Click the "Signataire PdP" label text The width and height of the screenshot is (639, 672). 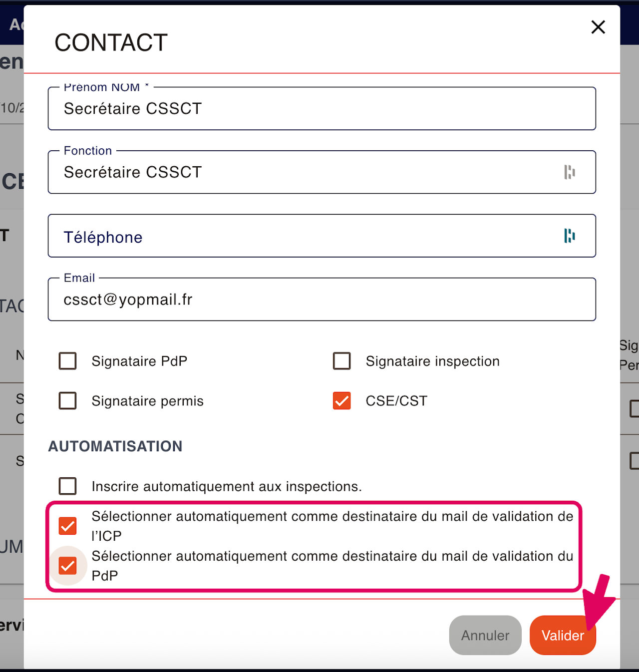pyautogui.click(x=139, y=361)
